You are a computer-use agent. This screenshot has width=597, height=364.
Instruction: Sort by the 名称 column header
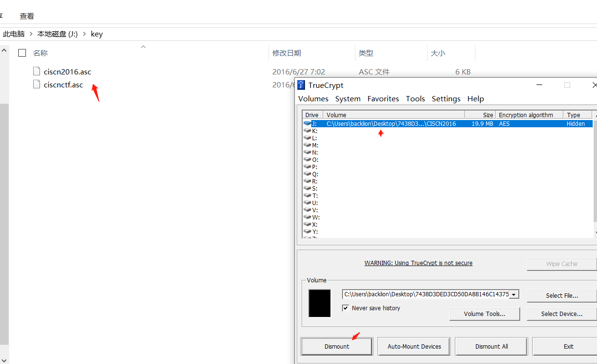[40, 53]
